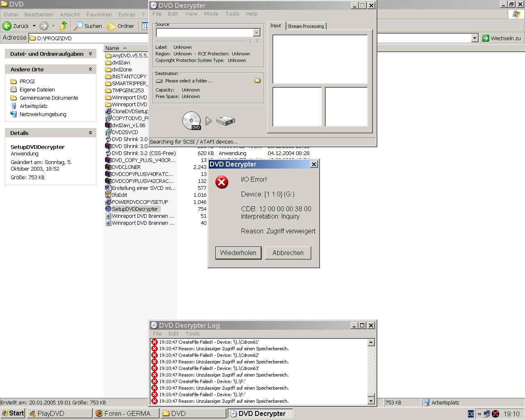Select the IfoEdit file icon
Viewport: 525px width, 420px height.
click(108, 195)
